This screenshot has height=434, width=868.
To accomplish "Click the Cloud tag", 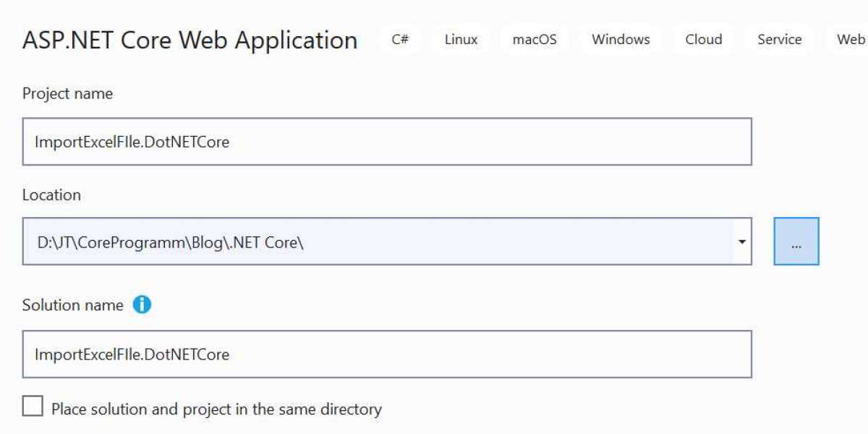I will pos(704,39).
